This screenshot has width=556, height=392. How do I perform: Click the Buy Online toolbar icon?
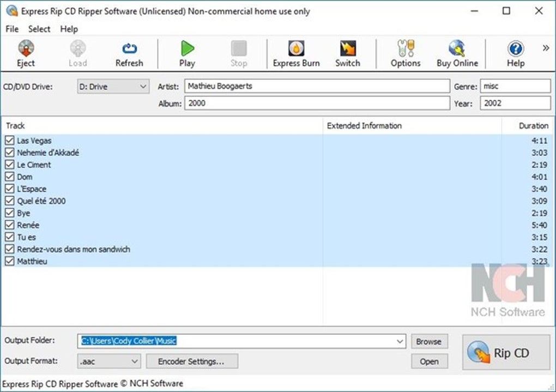[x=457, y=48]
